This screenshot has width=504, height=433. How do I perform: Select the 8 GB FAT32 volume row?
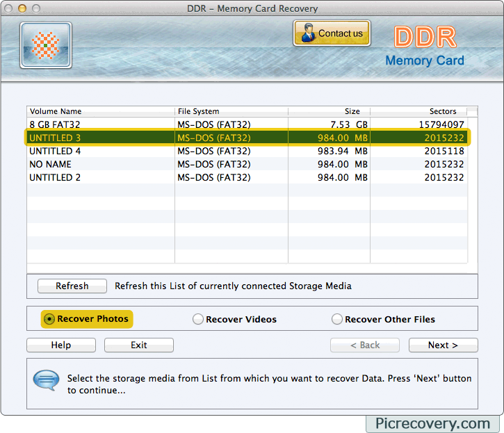tap(247, 124)
